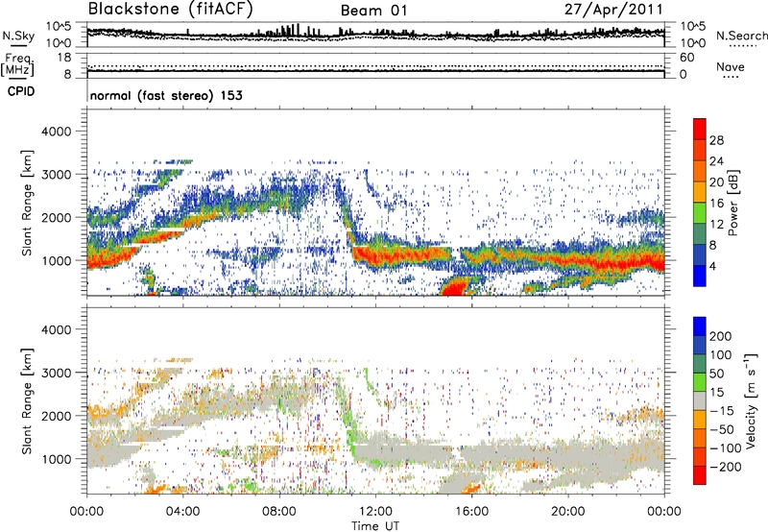The width and height of the screenshot is (768, 532).
Task: Click the noise spikes near 08:30 in the N.Sky panel
Action: point(291,31)
